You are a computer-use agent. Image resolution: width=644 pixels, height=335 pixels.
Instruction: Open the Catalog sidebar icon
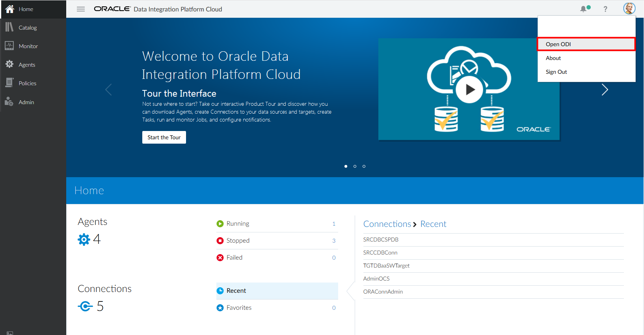(x=9, y=27)
